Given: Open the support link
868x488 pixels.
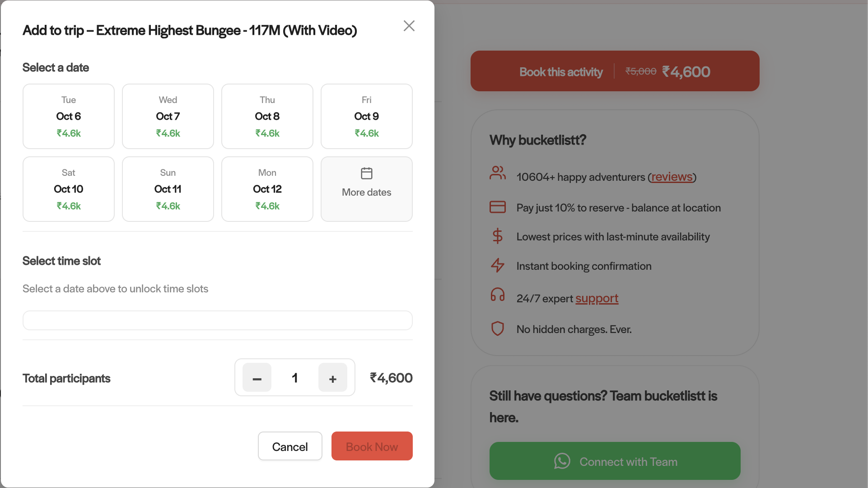Looking at the screenshot, I should click(597, 298).
